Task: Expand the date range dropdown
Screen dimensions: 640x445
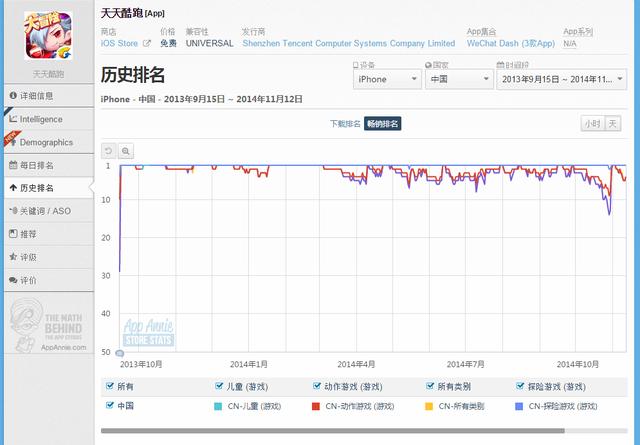Action: pos(563,79)
